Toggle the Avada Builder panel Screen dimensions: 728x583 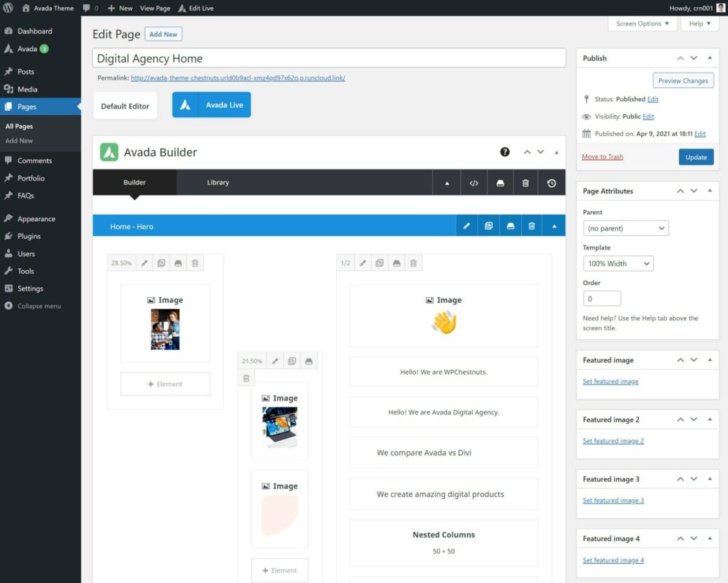coord(556,152)
